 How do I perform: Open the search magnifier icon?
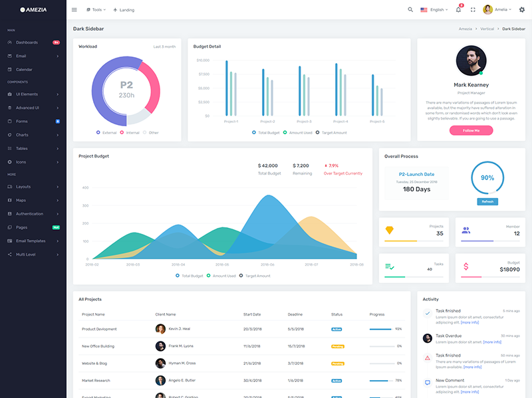[410, 10]
